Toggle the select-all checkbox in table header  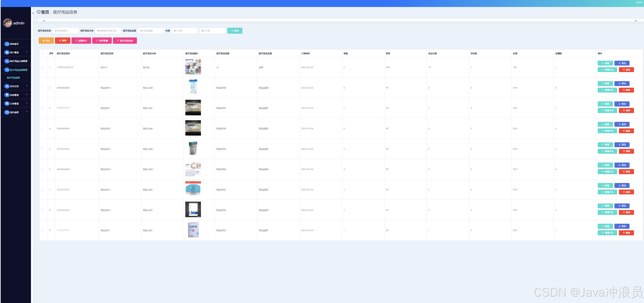43,53
